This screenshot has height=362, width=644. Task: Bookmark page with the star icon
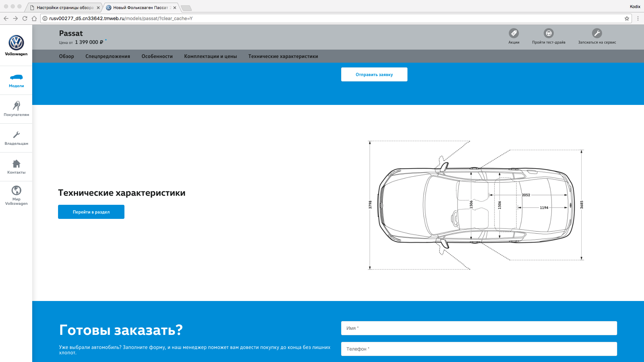(627, 18)
